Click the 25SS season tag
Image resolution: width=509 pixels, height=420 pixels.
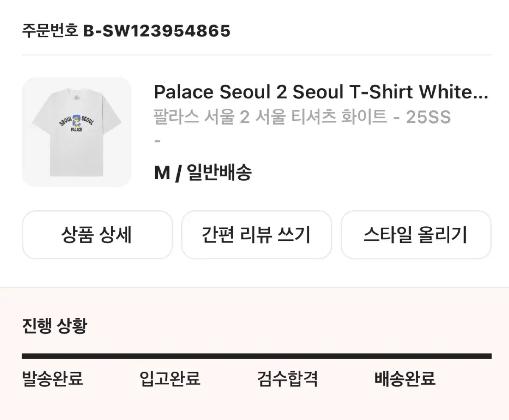coord(428,117)
